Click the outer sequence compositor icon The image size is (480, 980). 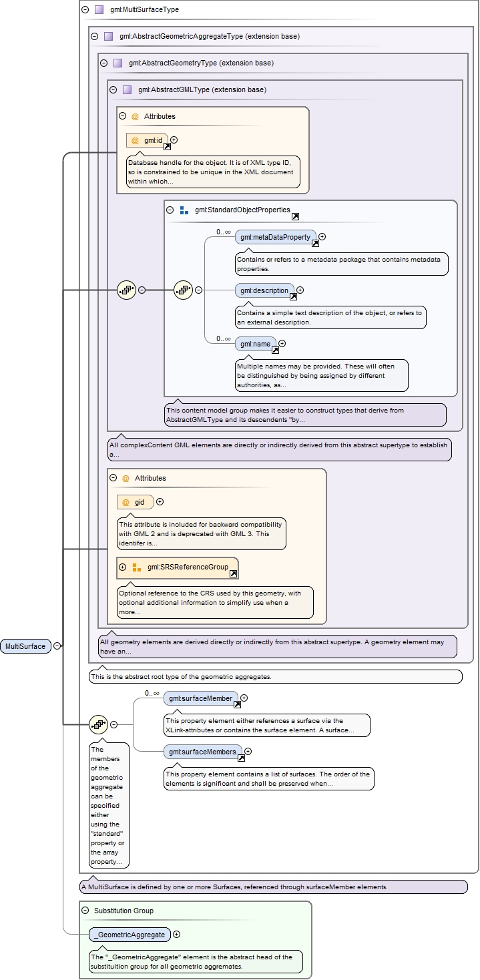coord(126,290)
